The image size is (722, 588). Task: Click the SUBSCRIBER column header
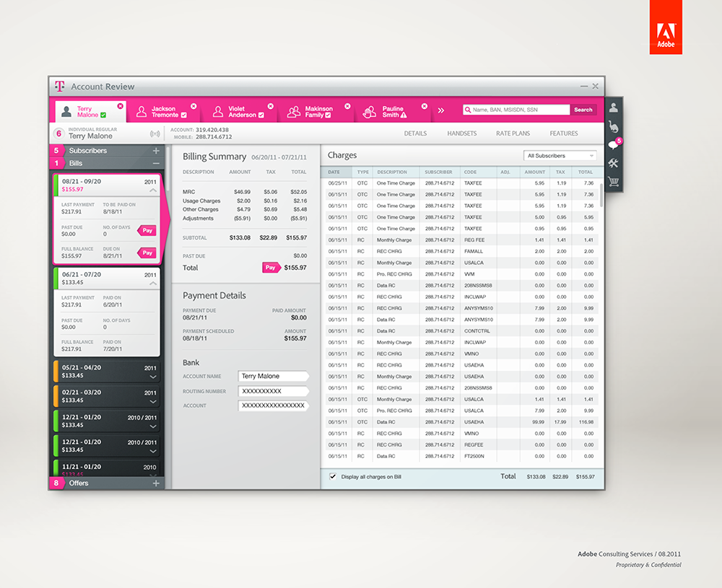pyautogui.click(x=439, y=172)
